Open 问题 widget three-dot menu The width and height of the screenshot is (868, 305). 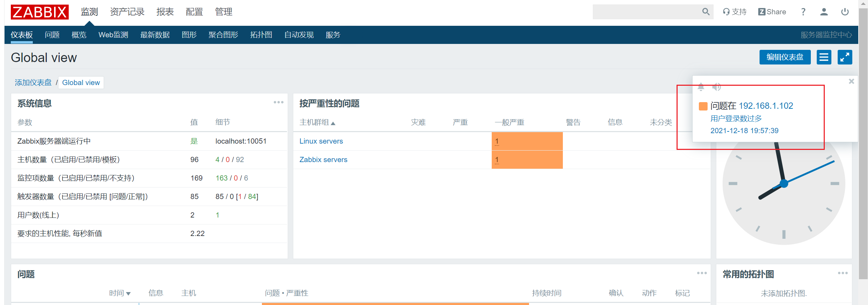(x=702, y=273)
